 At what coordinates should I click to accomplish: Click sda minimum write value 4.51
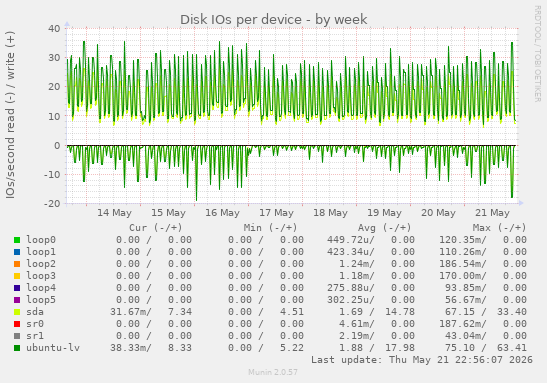(292, 312)
